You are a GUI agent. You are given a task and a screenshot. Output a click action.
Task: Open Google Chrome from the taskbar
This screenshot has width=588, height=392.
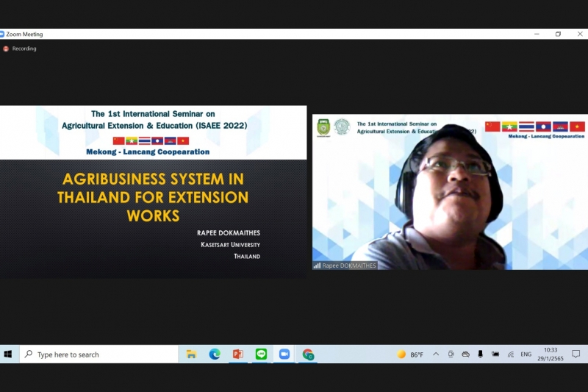[x=308, y=354]
